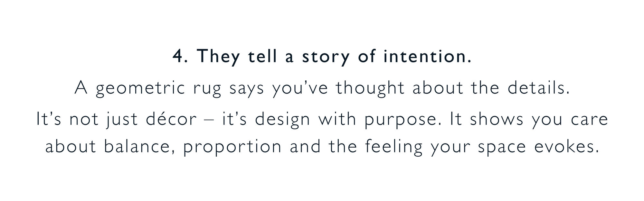644x201 pixels.
Task: Click the en dash after "décor"
Action: click(209, 120)
